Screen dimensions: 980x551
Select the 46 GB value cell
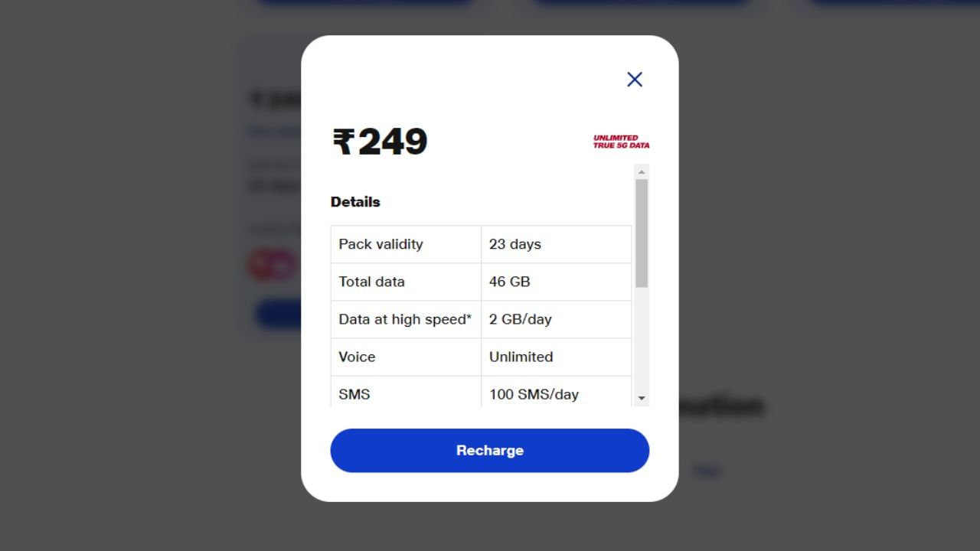coord(557,282)
